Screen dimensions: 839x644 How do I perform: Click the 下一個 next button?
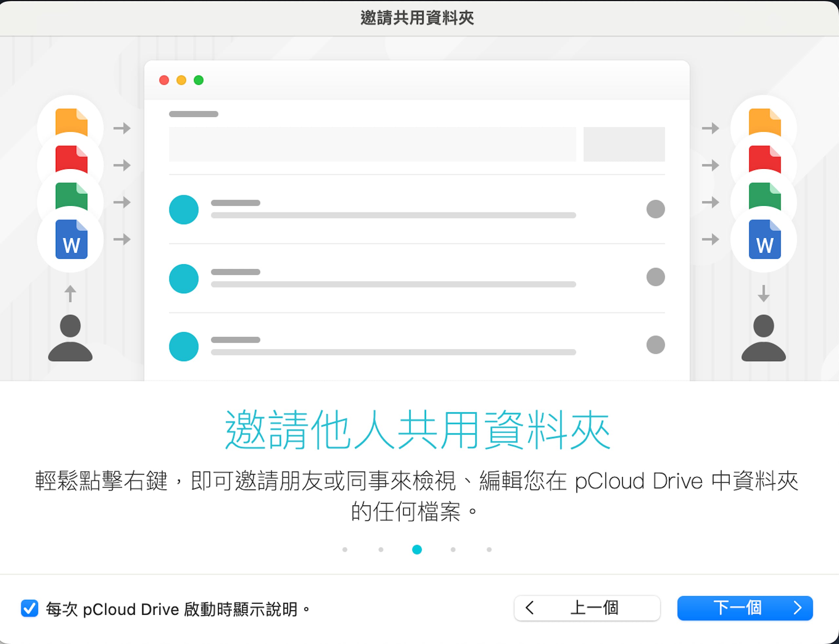click(x=745, y=608)
